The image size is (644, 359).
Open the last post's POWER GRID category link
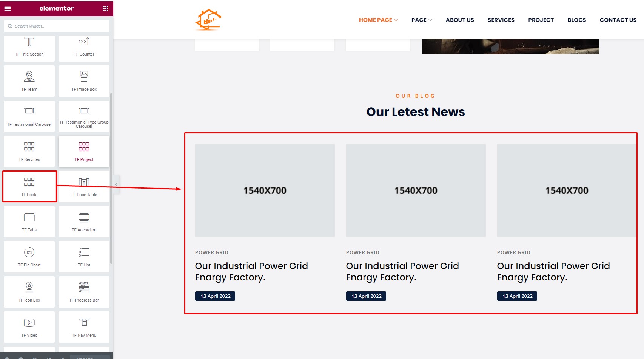[514, 252]
